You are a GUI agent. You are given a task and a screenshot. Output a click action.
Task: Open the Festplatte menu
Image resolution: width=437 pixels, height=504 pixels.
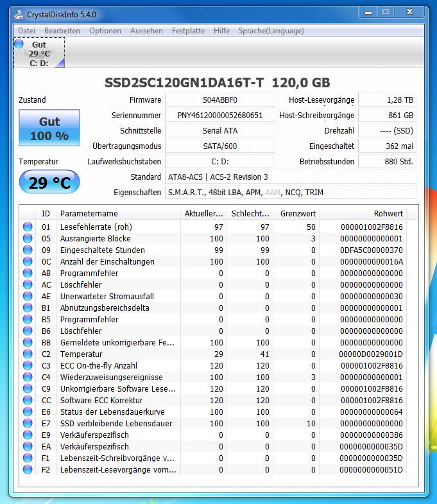[x=188, y=31]
